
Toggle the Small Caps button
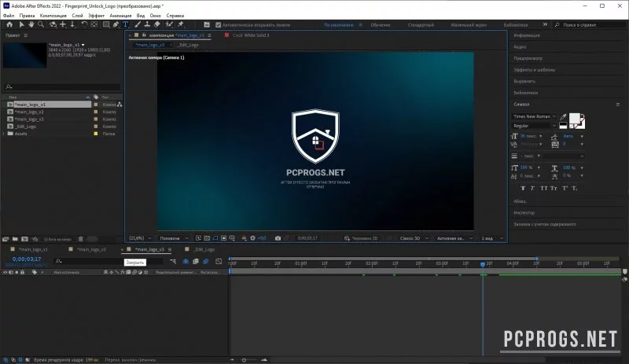(x=554, y=188)
